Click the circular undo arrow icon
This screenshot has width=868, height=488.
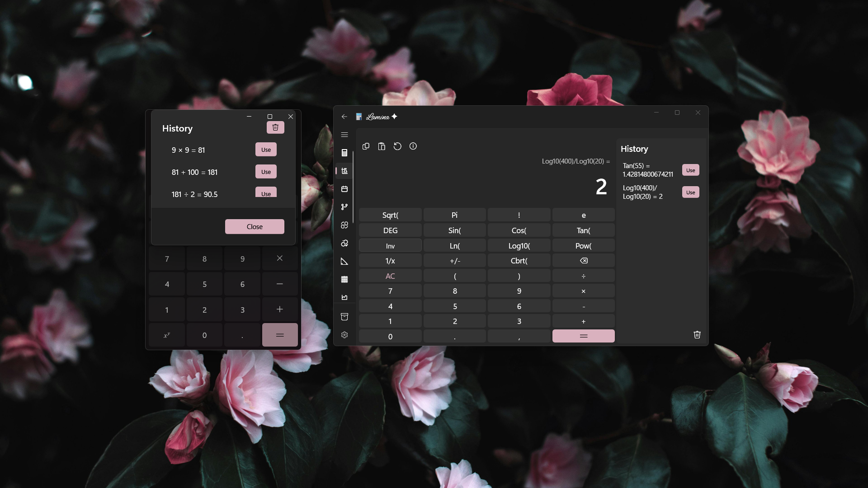click(x=397, y=146)
